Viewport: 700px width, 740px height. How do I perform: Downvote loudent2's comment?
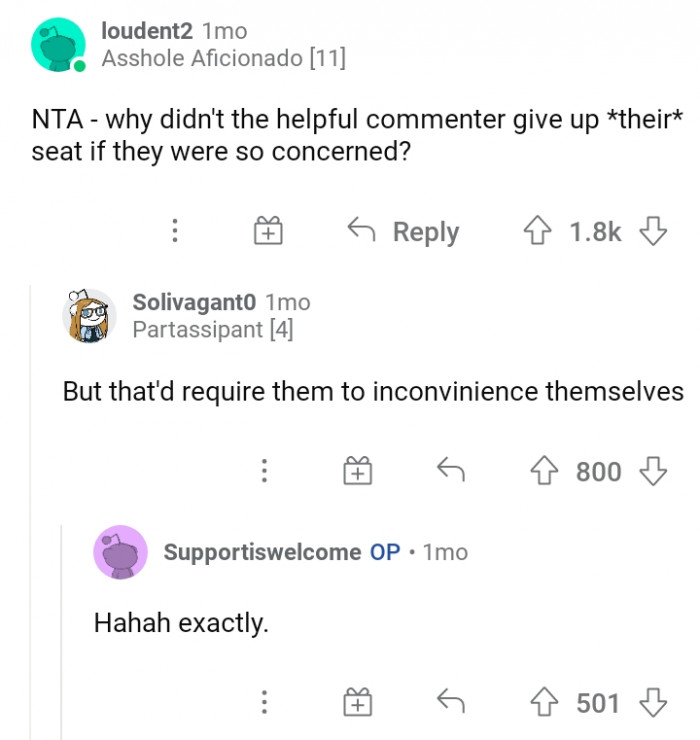coord(653,232)
